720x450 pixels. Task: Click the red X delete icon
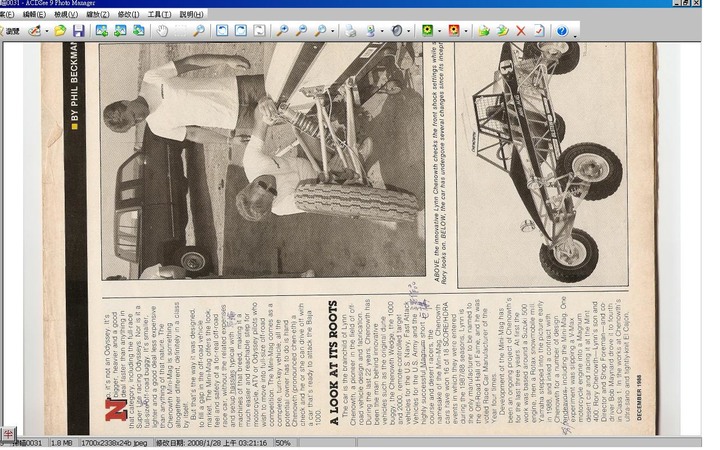(521, 31)
